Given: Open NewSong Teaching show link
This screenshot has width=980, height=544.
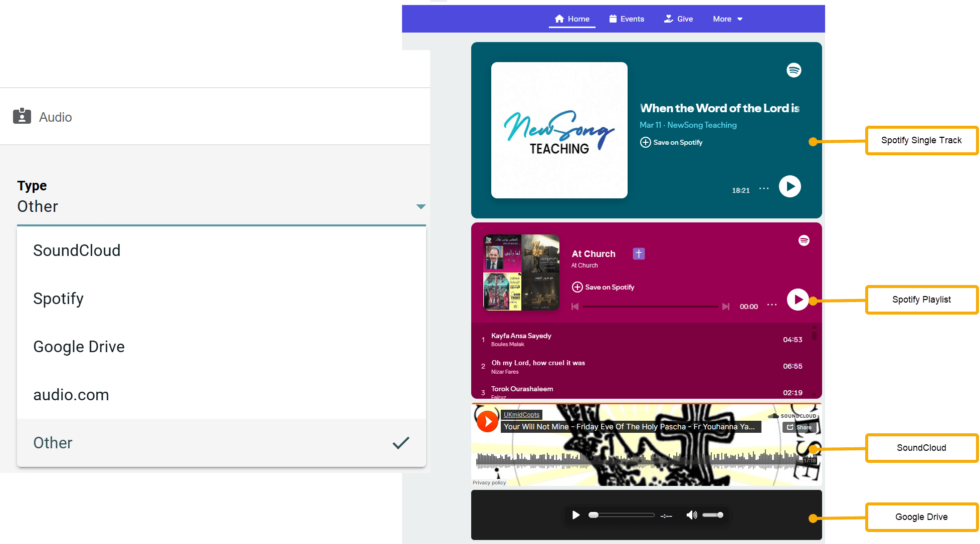Looking at the screenshot, I should tap(702, 125).
